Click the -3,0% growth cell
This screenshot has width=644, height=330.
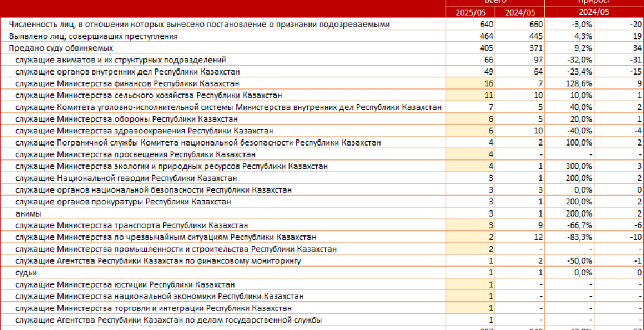coord(582,24)
